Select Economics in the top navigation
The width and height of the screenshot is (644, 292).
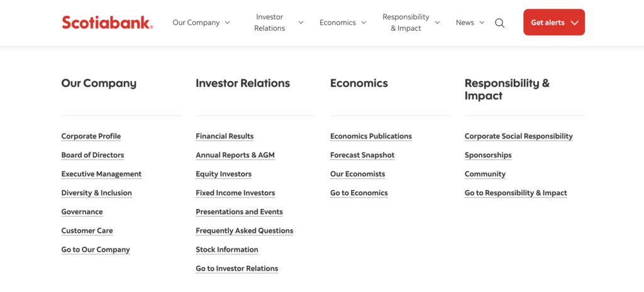(338, 23)
